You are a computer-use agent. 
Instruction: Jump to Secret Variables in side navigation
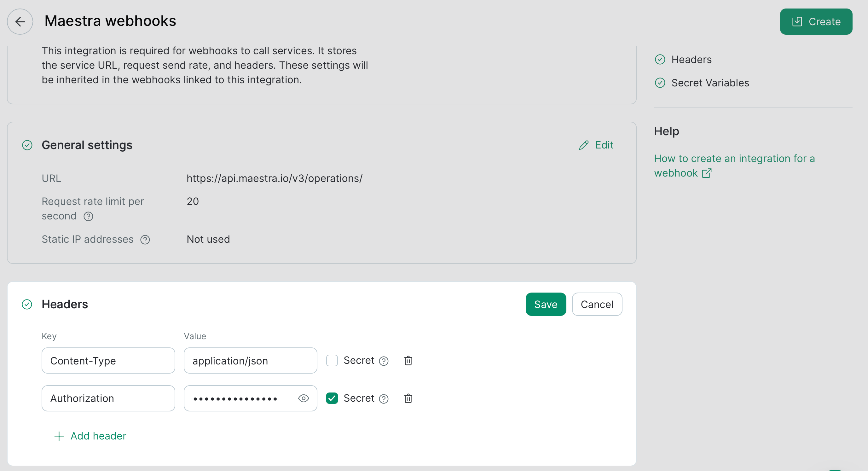pyautogui.click(x=710, y=83)
